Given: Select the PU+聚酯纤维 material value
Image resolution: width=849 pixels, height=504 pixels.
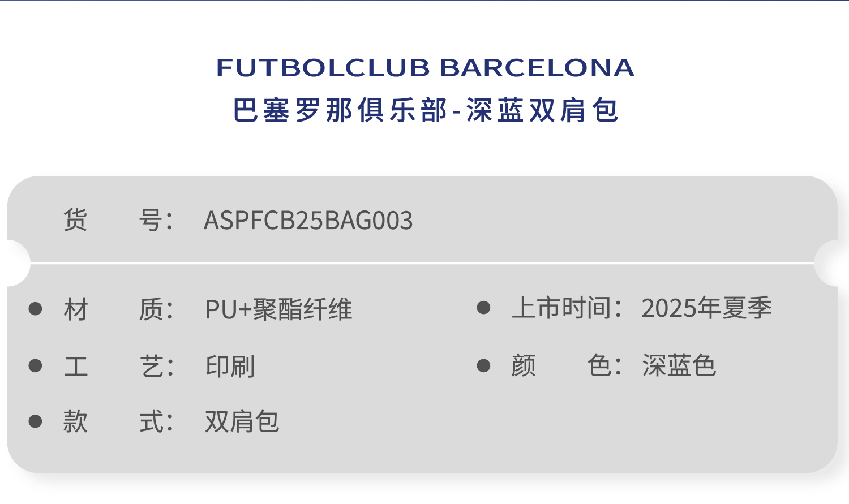Looking at the screenshot, I should click(278, 309).
